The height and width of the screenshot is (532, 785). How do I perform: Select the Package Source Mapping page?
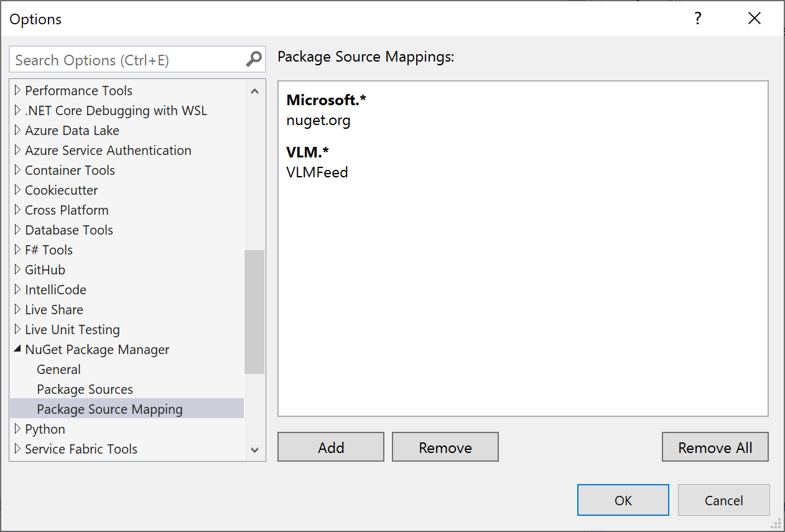(110, 409)
